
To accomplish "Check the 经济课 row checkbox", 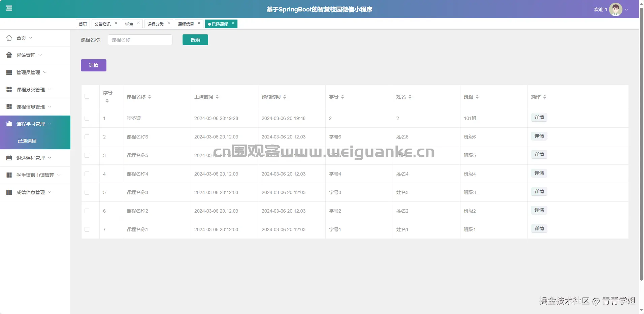I will 87,118.
